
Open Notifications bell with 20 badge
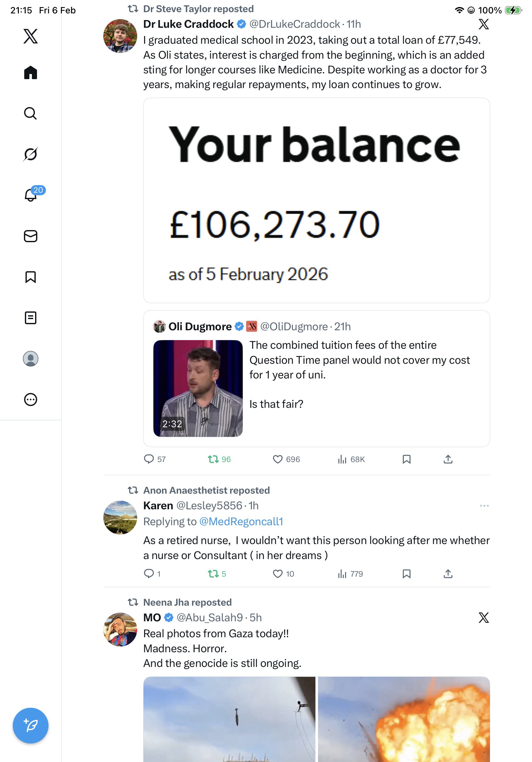tap(31, 195)
